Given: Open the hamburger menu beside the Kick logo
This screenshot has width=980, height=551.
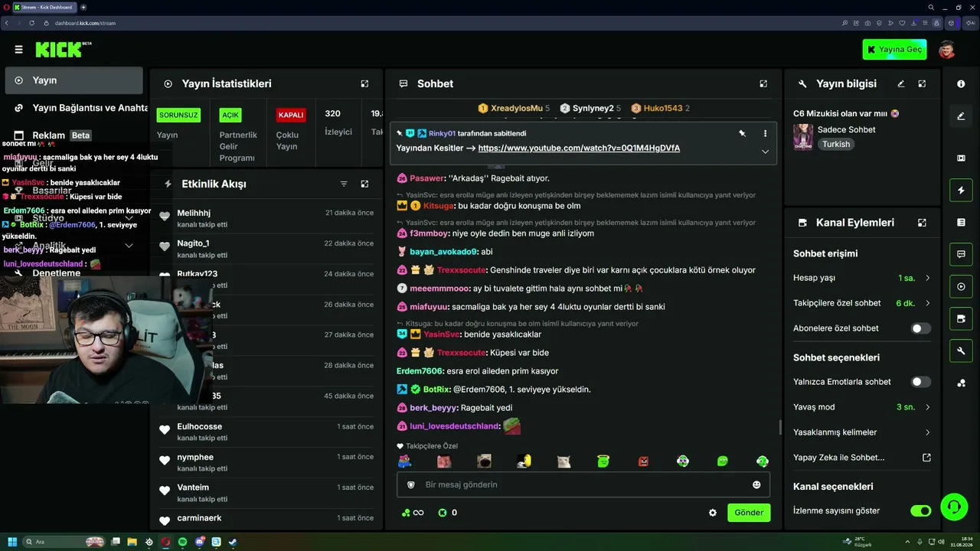Looking at the screenshot, I should (18, 50).
